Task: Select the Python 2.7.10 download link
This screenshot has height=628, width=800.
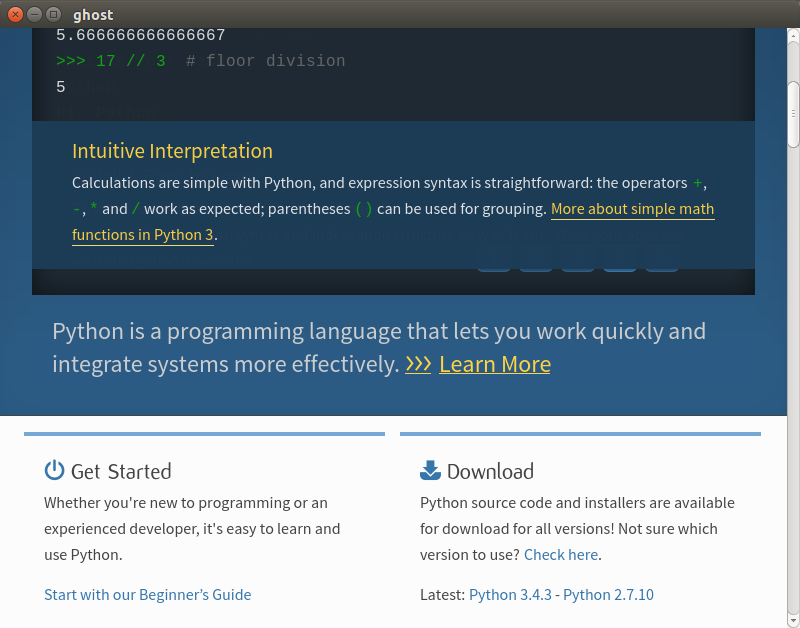Action: pyautogui.click(x=608, y=594)
